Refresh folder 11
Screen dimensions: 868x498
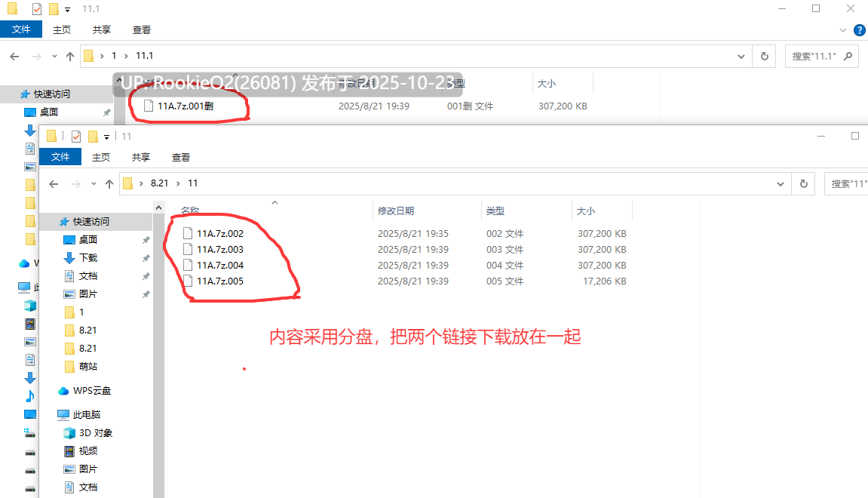coord(804,184)
